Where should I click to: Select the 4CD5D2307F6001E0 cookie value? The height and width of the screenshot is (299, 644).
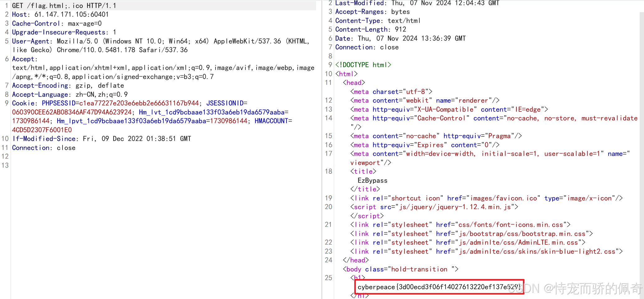(x=42, y=130)
